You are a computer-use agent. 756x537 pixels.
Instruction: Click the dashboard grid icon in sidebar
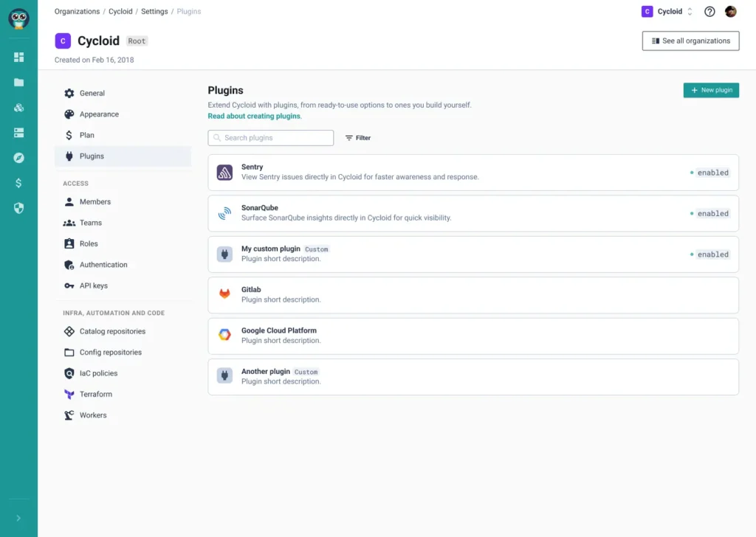point(18,58)
